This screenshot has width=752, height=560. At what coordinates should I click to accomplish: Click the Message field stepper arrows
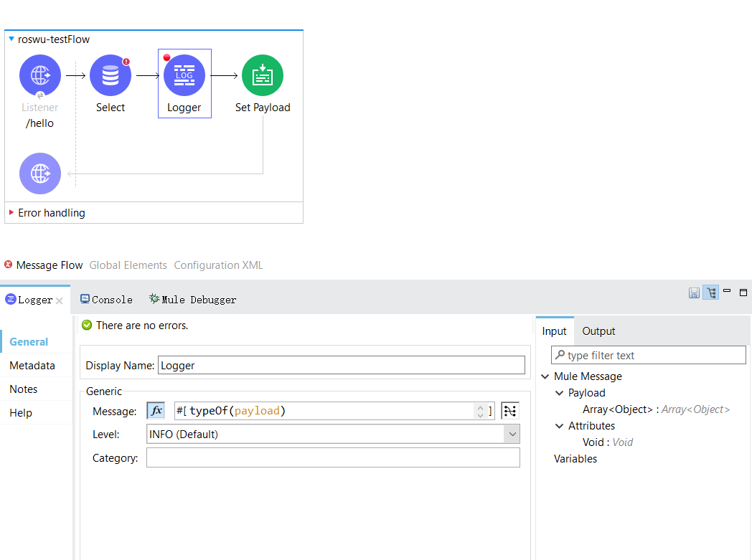(x=480, y=411)
